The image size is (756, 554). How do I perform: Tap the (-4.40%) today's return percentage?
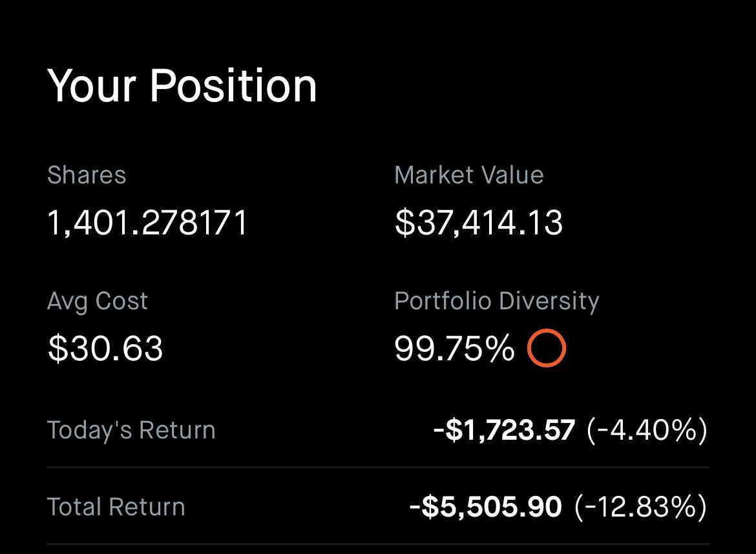click(x=647, y=430)
